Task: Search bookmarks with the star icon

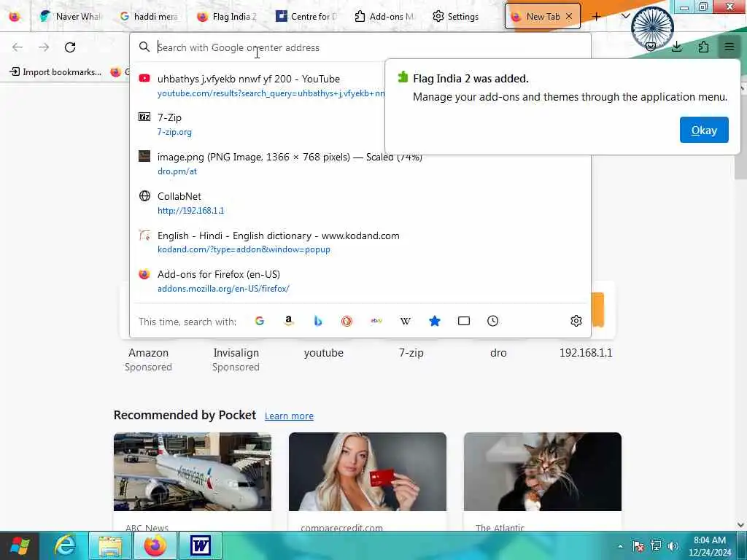Action: pyautogui.click(x=435, y=321)
